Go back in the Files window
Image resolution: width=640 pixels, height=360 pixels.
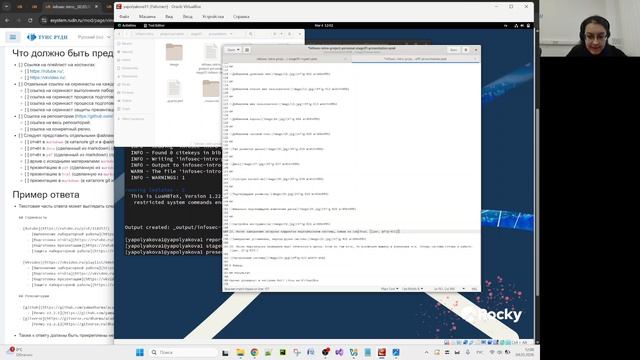coord(119,34)
